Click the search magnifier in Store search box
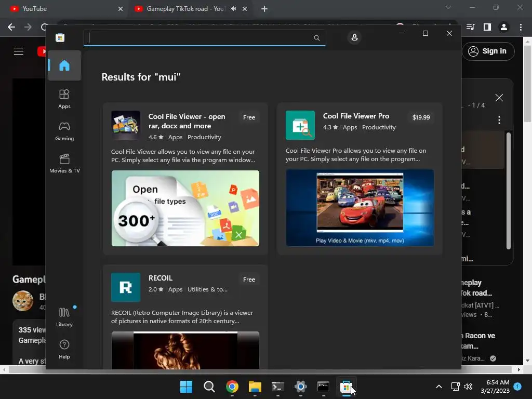This screenshot has width=532, height=399. 316,37
